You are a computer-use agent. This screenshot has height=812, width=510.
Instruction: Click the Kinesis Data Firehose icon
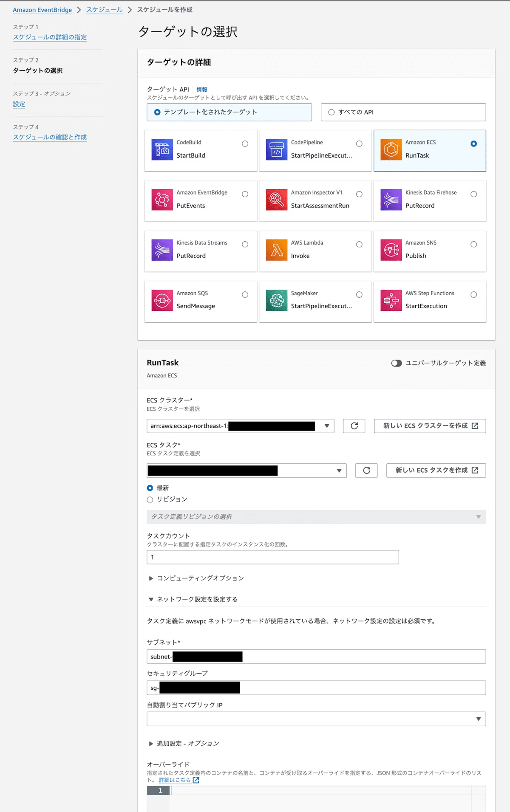pos(391,200)
